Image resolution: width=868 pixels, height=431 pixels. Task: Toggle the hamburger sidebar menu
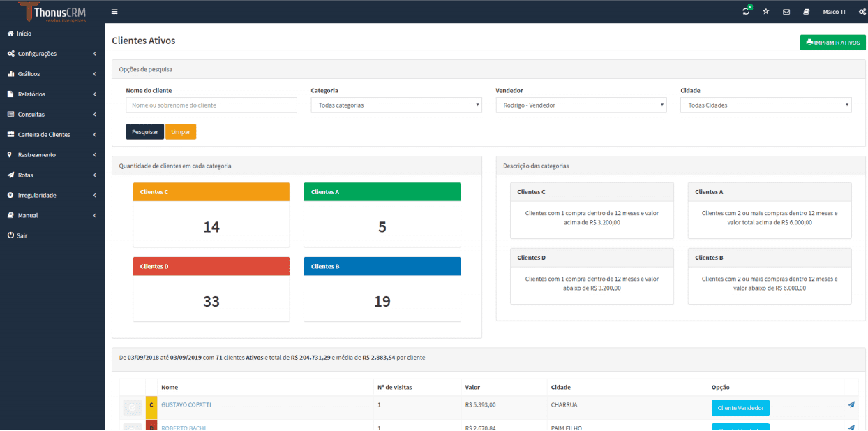[x=114, y=12]
